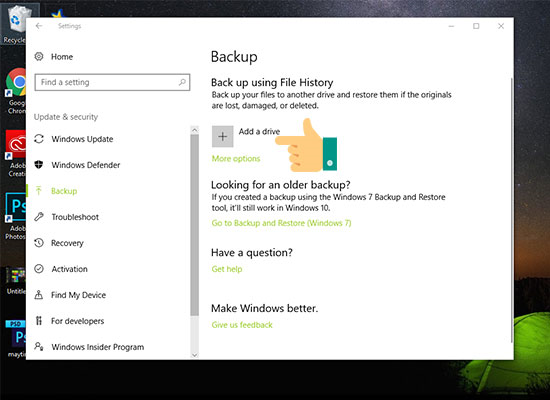Image resolution: width=550 pixels, height=400 pixels.
Task: Click the Find My Device person icon
Action: 39,295
